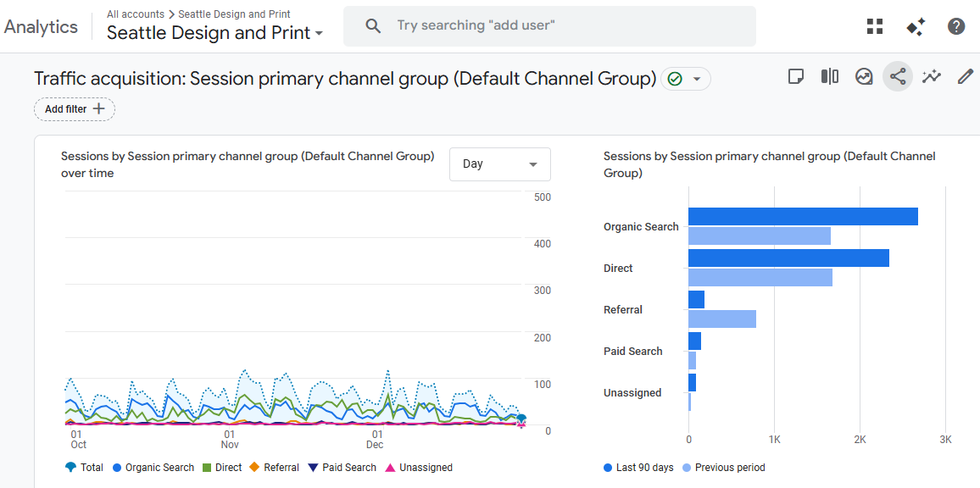The image size is (980, 488).
Task: Toggle the Total series in chart legend
Action: pyautogui.click(x=84, y=468)
